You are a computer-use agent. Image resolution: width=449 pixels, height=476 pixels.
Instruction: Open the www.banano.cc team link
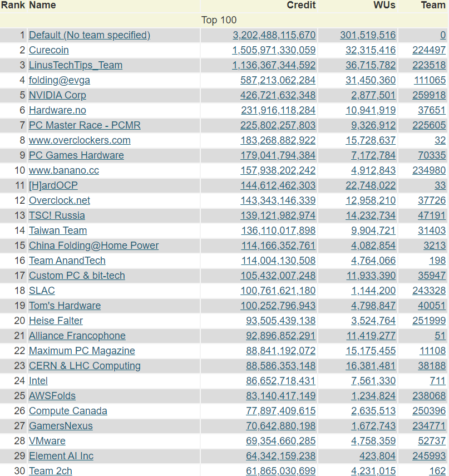[x=64, y=170]
